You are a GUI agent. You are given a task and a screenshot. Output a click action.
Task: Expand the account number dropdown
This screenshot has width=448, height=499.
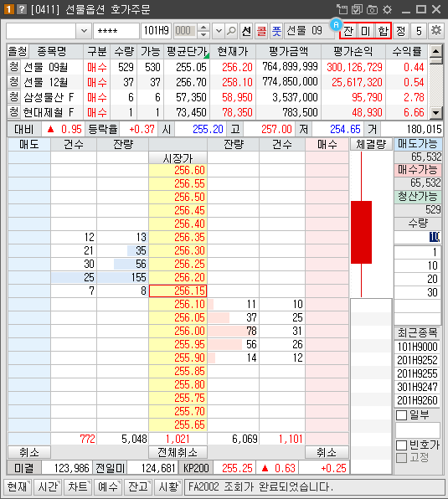[x=84, y=31]
